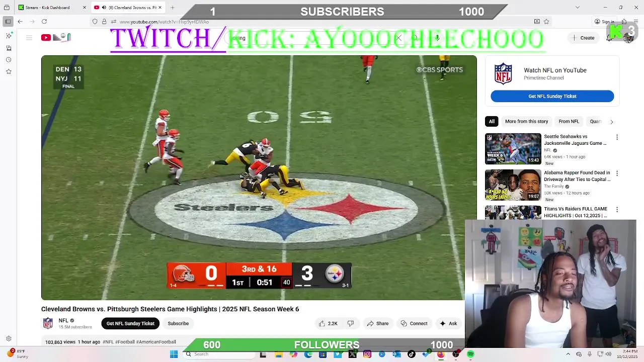Show hidden system tray icons chevron
644x362 pixels.
click(x=568, y=354)
